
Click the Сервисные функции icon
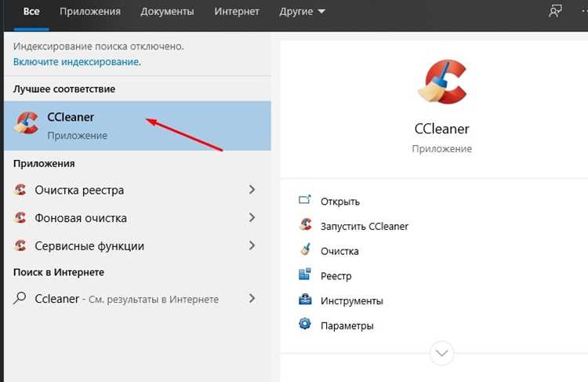pos(20,246)
